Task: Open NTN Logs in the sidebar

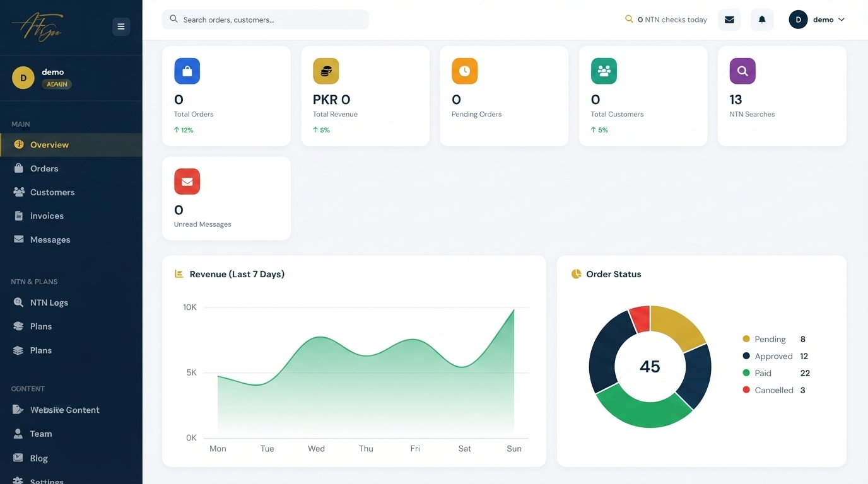Action: tap(71, 303)
